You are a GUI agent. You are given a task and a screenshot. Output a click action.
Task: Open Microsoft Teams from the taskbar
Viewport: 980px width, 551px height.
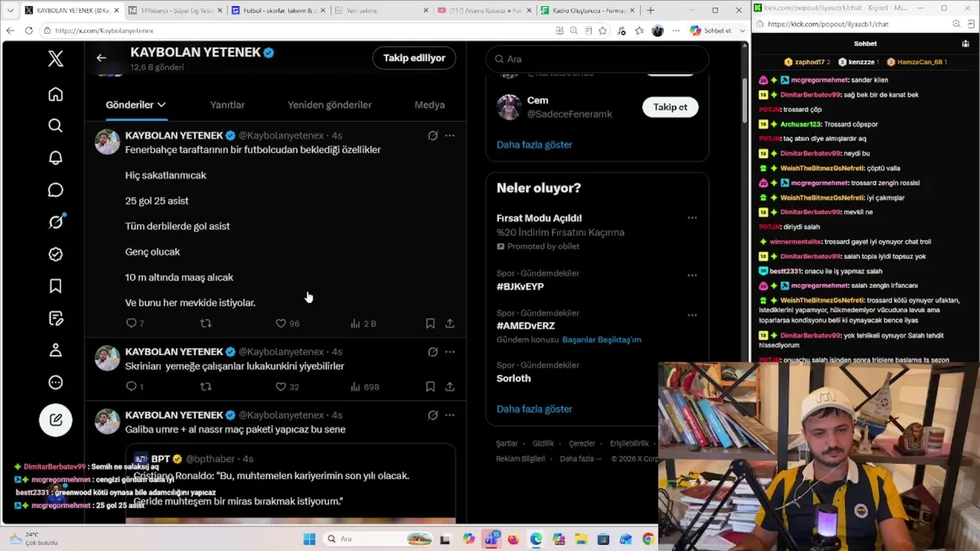pos(491,540)
